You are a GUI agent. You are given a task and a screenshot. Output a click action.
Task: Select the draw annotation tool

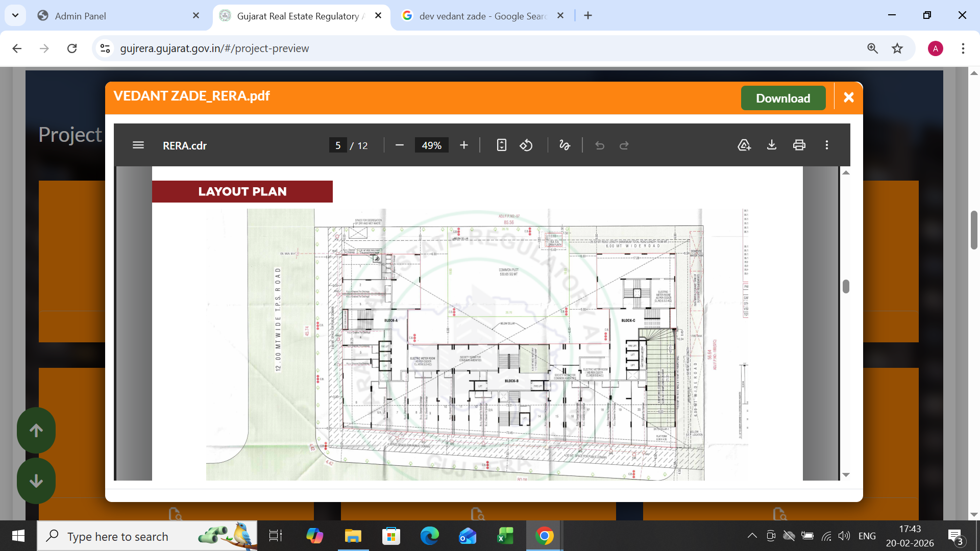pyautogui.click(x=565, y=145)
